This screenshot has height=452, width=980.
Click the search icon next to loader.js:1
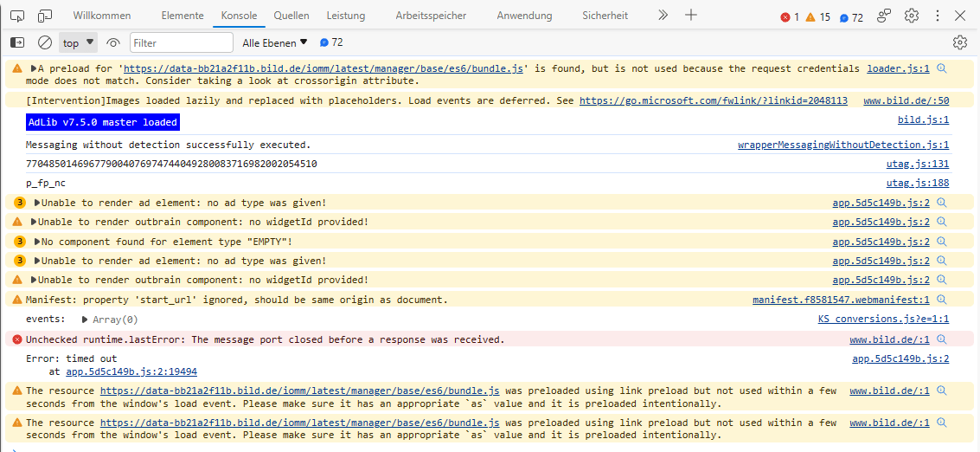pos(942,68)
